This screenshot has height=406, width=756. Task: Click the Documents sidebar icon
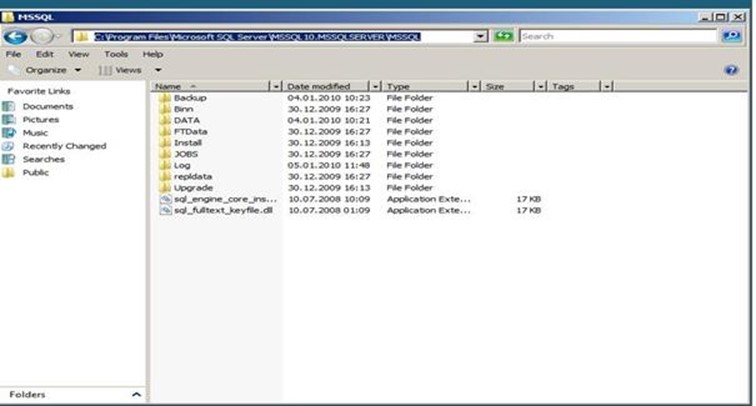click(x=9, y=107)
